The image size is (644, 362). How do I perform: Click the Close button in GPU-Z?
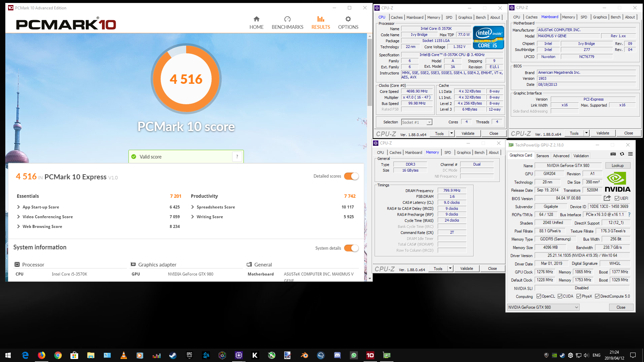coord(621,307)
